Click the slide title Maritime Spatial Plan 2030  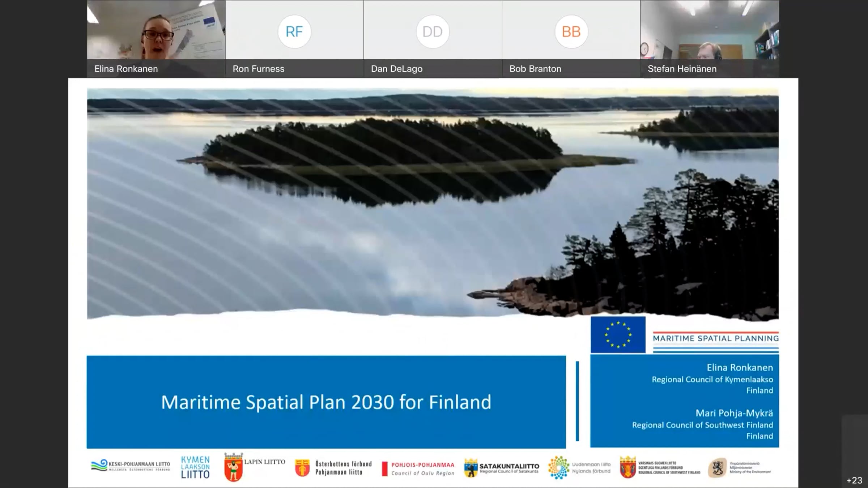pos(326,402)
